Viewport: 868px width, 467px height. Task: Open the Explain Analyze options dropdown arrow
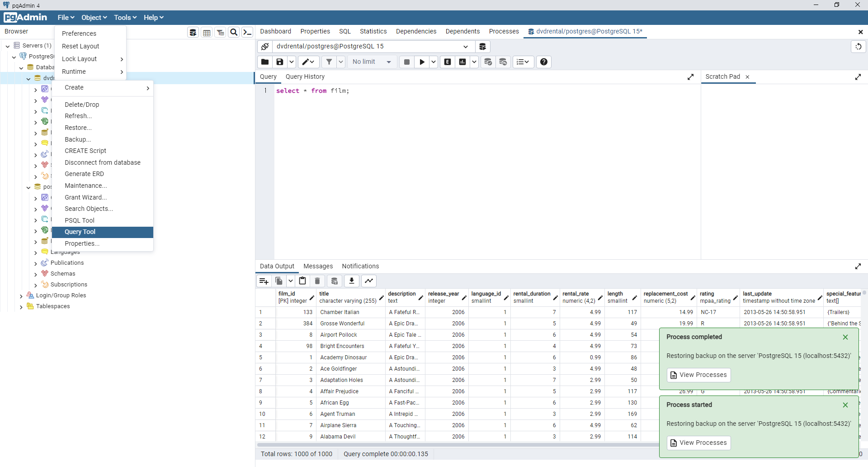(474, 62)
